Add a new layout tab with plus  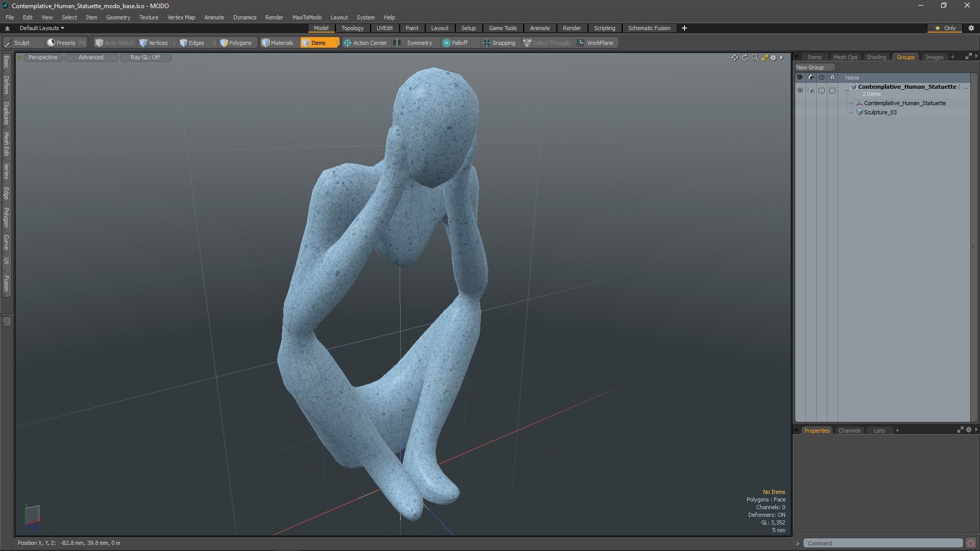[684, 28]
